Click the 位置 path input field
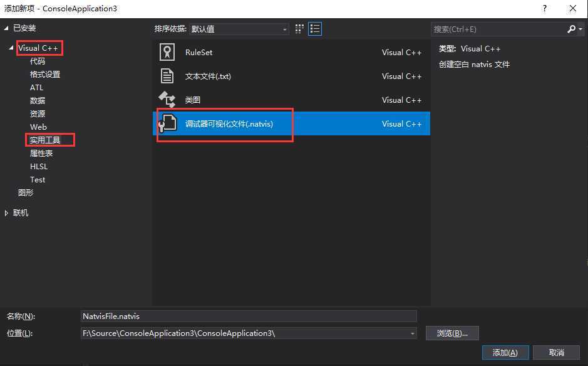Image resolution: width=588 pixels, height=366 pixels. tap(249, 333)
